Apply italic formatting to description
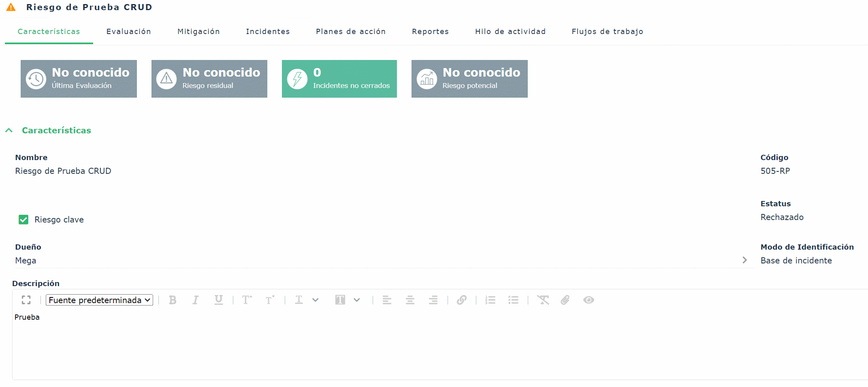The image size is (868, 387). pos(196,300)
